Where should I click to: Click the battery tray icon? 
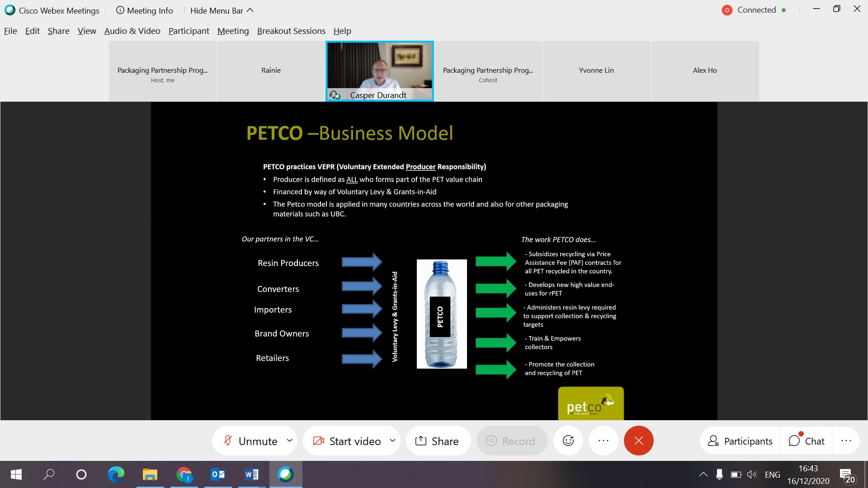tap(736, 474)
